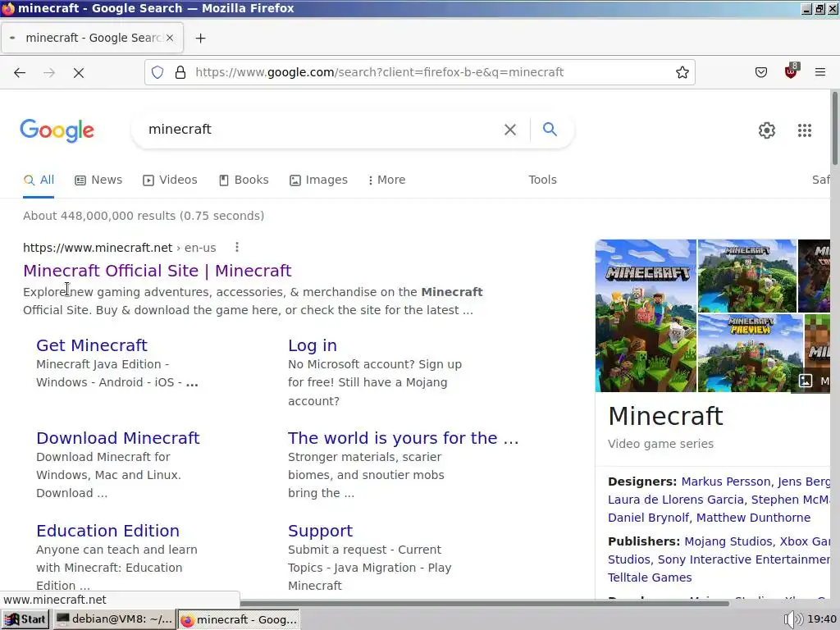Viewport: 840px width, 630px height.
Task: Open the Download Minecraft sitelink
Action: tap(118, 438)
